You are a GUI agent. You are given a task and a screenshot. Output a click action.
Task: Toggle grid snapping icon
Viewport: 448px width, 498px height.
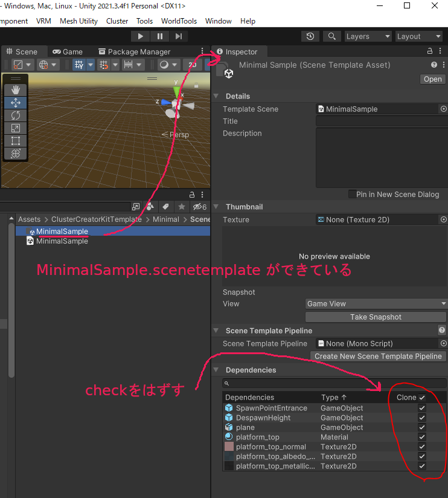coord(104,65)
